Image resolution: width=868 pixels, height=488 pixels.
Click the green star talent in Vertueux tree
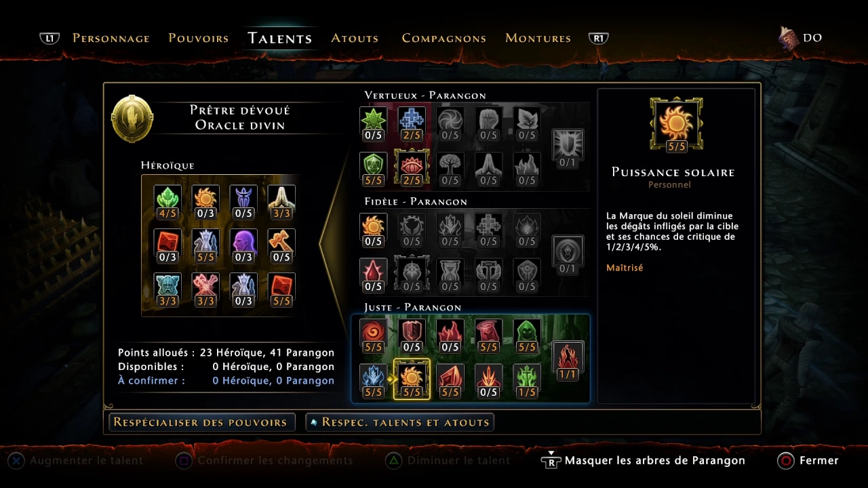click(374, 123)
